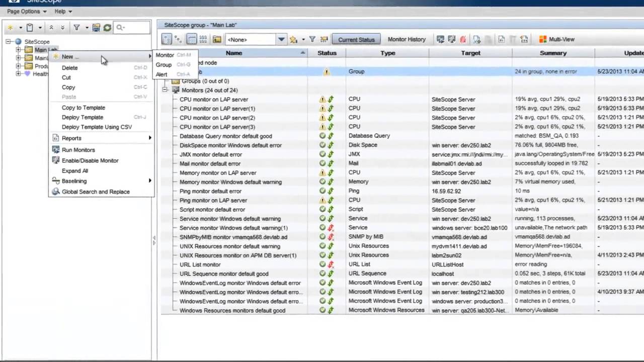Open dropdown arrow beside the New star icon

(x=20, y=28)
